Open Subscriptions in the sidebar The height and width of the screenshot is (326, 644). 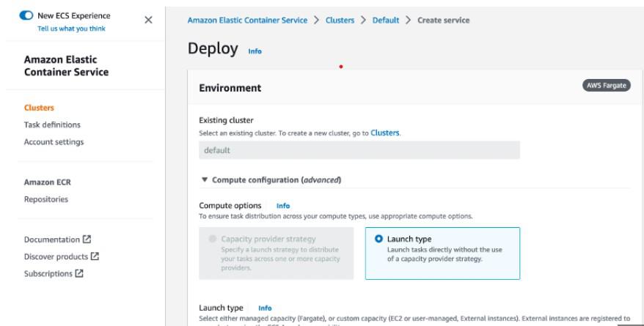click(x=51, y=273)
